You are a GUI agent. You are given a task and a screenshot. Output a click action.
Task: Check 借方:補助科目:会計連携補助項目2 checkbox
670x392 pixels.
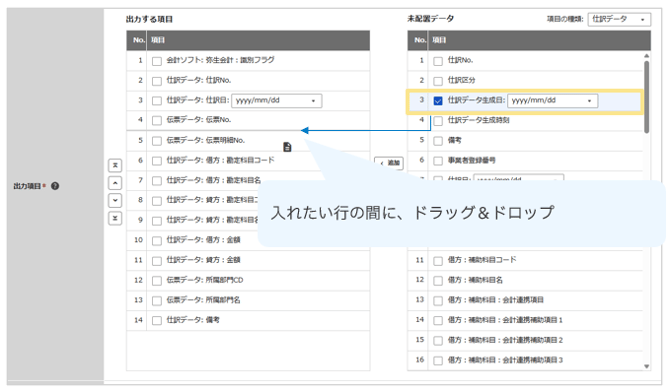438,341
